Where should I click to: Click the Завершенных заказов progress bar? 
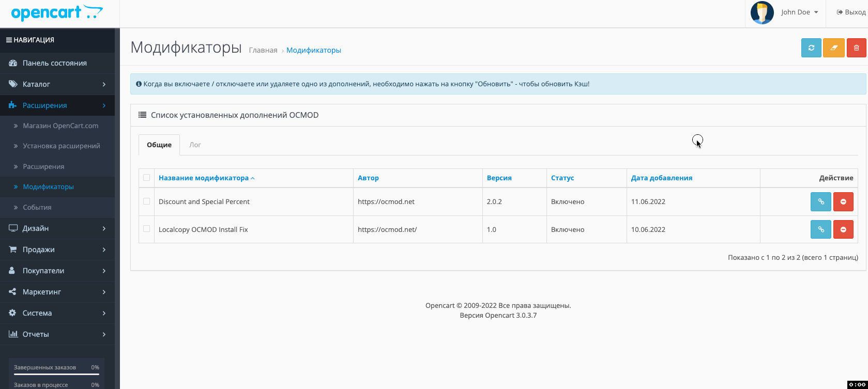click(x=56, y=374)
